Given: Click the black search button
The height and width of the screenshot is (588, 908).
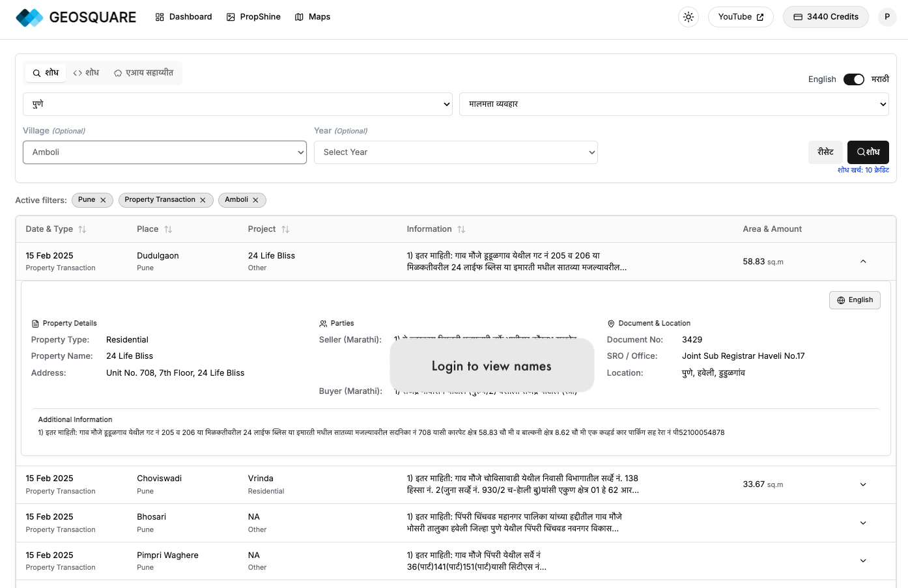Looking at the screenshot, I should (868, 152).
